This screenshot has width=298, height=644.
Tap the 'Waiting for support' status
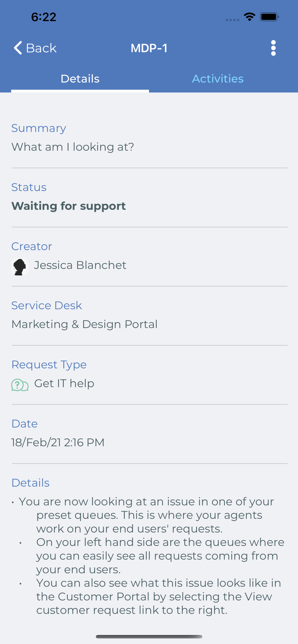coord(68,206)
